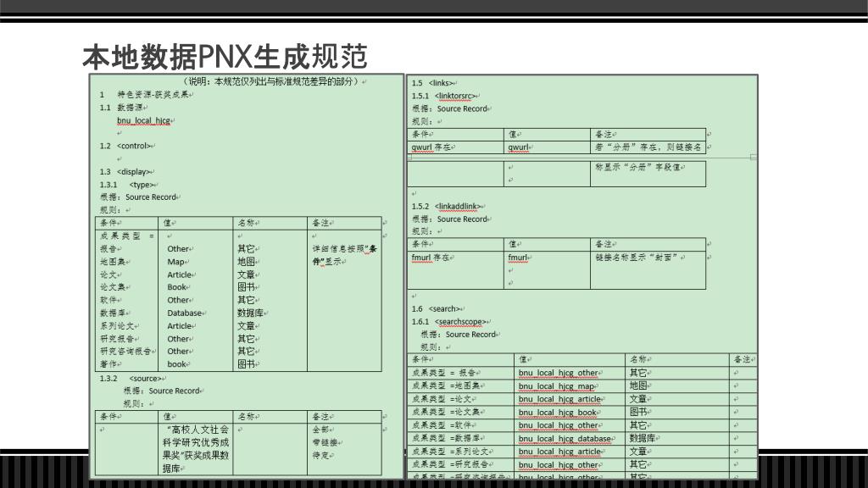Click the heading 1.3 <display>
868x488 pixels.
125,172
